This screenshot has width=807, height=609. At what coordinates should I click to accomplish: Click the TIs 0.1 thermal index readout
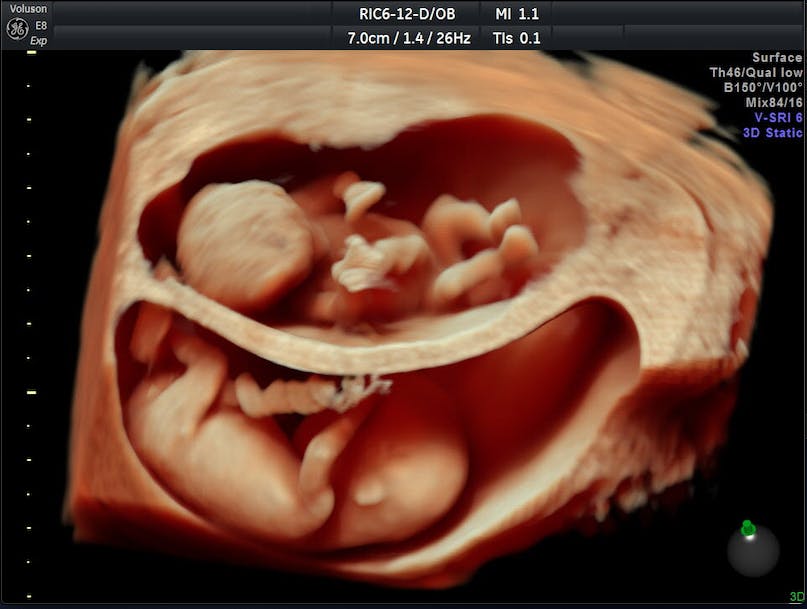click(516, 38)
